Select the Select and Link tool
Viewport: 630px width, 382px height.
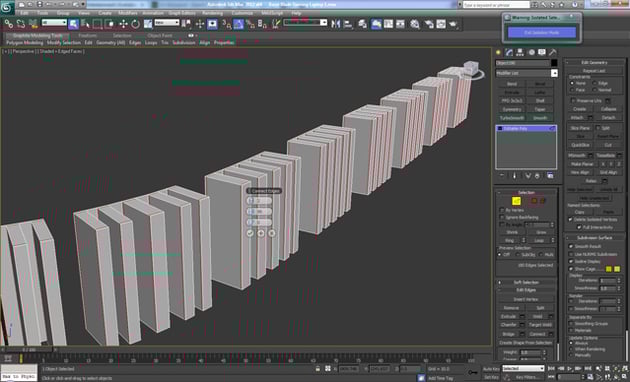(8, 25)
